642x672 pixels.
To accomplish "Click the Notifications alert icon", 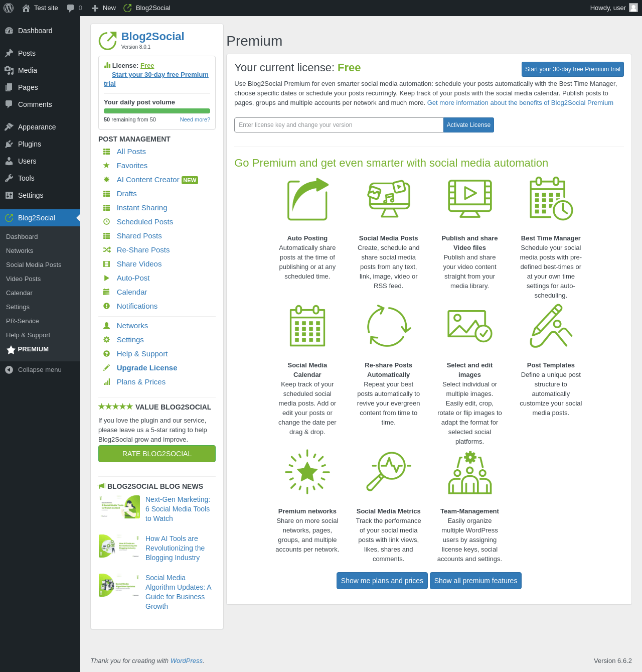I will click(106, 306).
